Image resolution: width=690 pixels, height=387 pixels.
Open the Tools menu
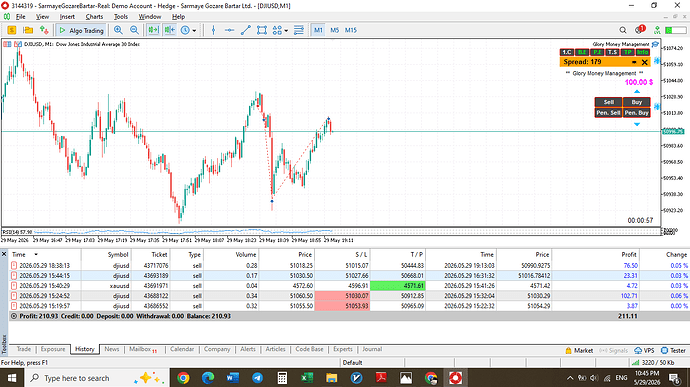tap(121, 17)
